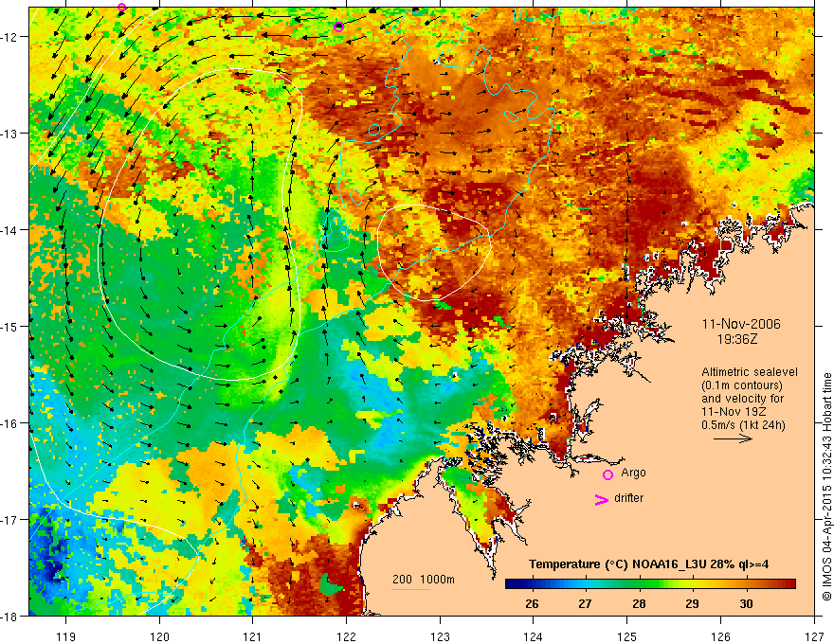Screen dimensions: 834x644
Task: Click the 30 label under colorbar
Action: [746, 604]
